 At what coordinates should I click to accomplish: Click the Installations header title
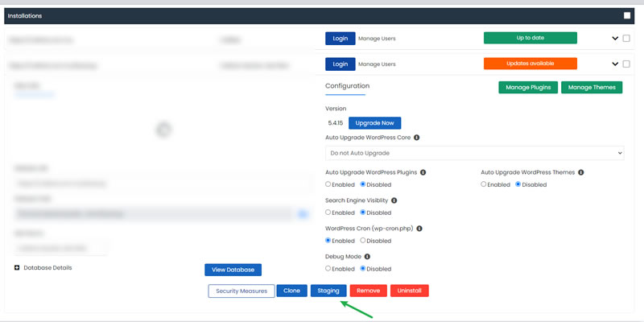pyautogui.click(x=25, y=16)
